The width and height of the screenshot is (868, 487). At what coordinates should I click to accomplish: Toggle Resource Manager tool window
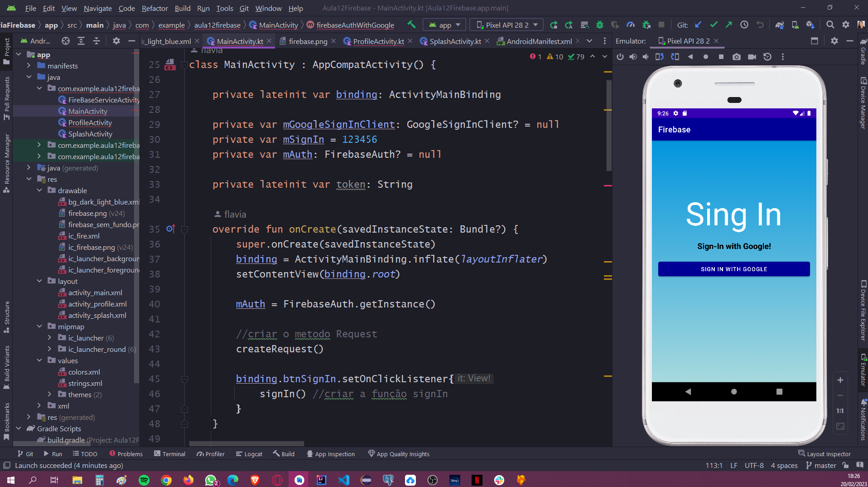pos(6,163)
